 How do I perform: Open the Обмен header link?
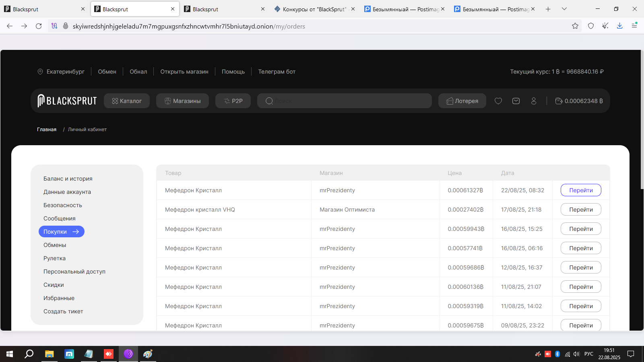pos(107,72)
